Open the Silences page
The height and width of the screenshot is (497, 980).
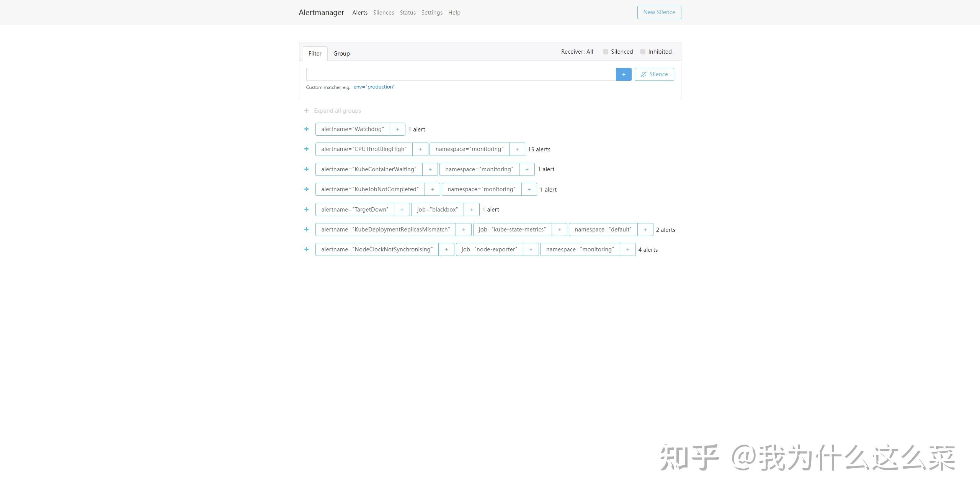384,12
